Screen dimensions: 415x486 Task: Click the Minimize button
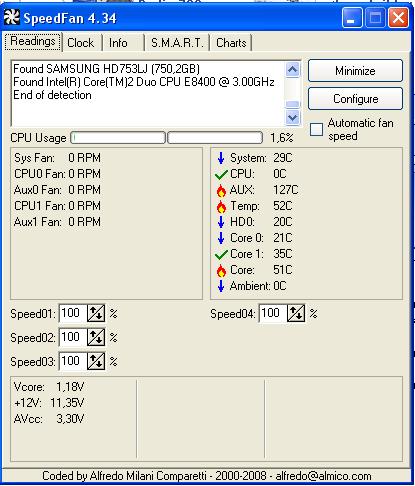click(355, 71)
